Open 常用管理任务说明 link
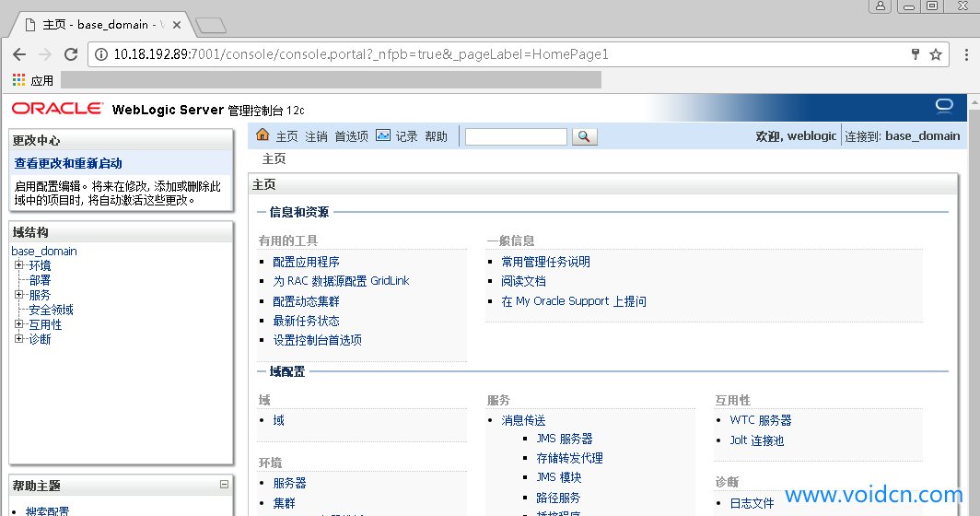 (x=545, y=262)
